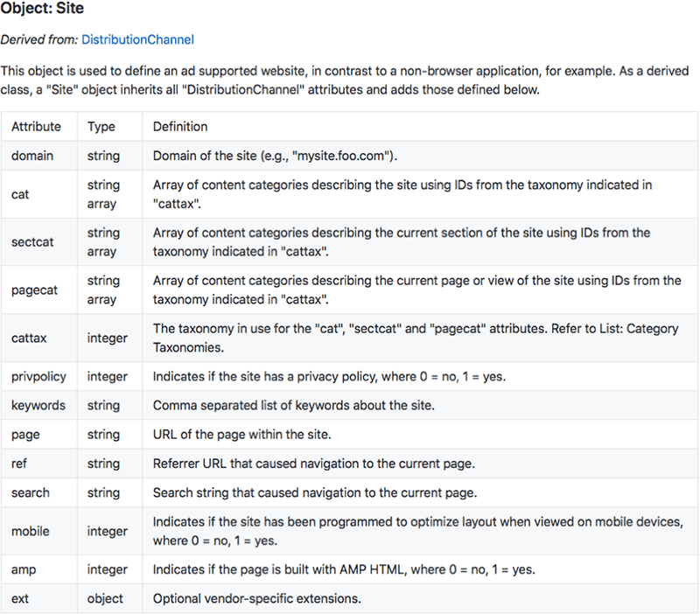
Task: Click the Type column header
Action: pyautogui.click(x=101, y=127)
